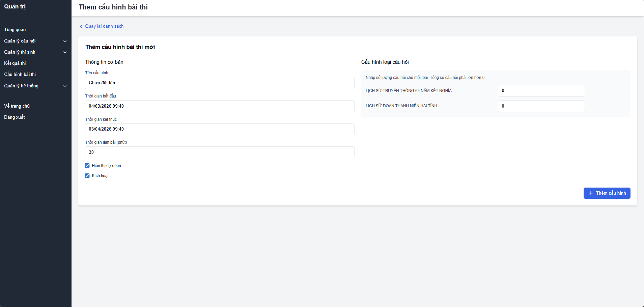Click the Thời gian bắt đầu field
Viewport: 644px width, 307px height.
tap(220, 106)
